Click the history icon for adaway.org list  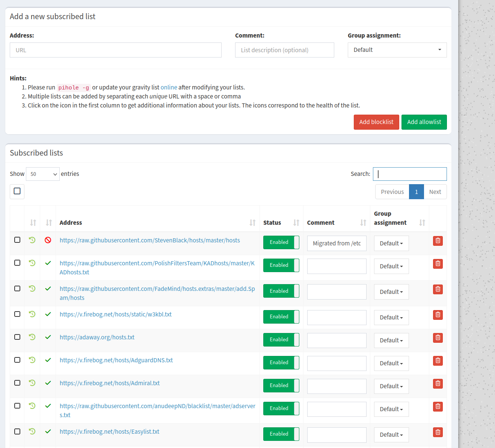click(32, 337)
